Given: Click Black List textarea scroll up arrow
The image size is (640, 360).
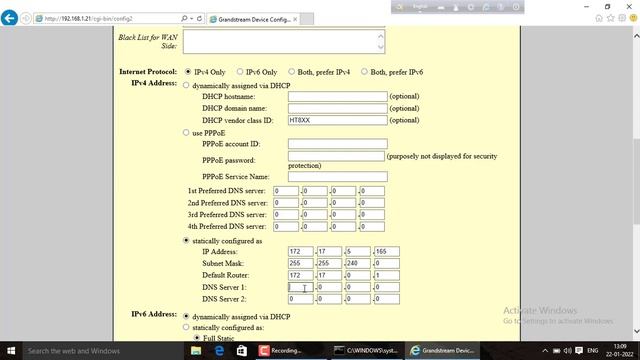Looking at the screenshot, I should pos(380,36).
